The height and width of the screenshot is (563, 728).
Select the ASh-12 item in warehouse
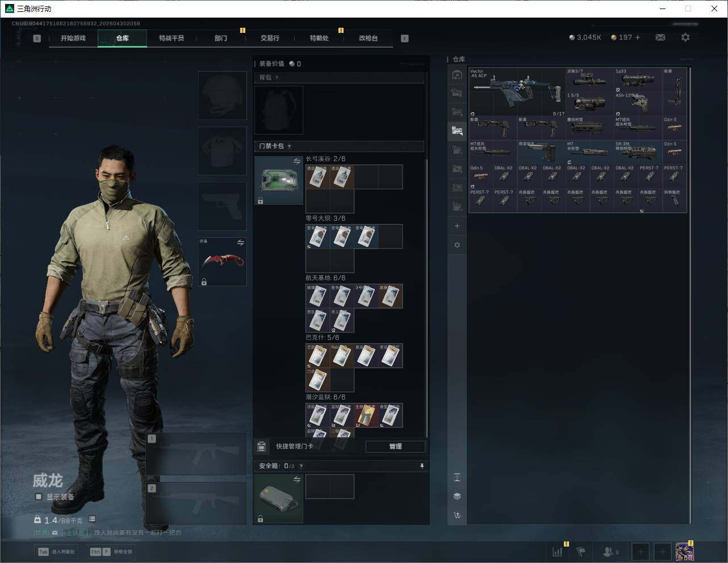point(638,104)
